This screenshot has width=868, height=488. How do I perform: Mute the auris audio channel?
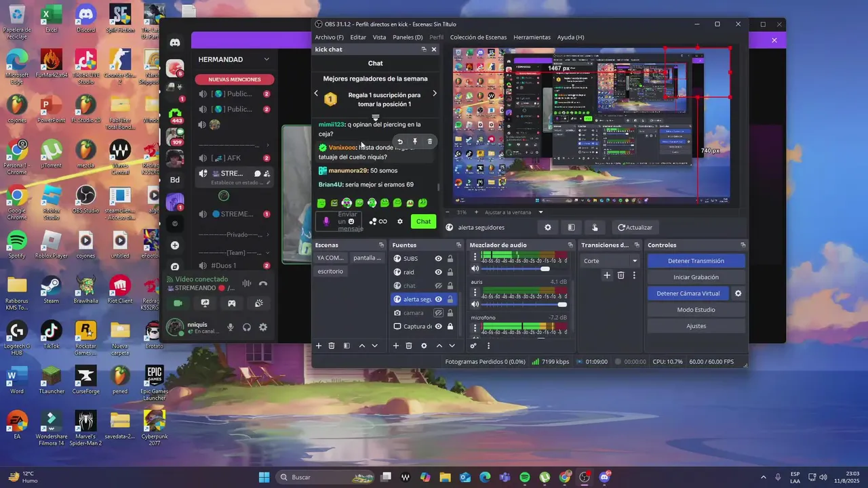[x=475, y=304]
